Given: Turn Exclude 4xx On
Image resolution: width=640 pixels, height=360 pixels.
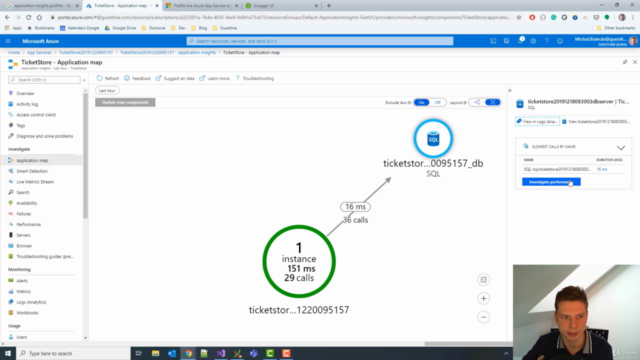Looking at the screenshot, I should pyautogui.click(x=422, y=102).
